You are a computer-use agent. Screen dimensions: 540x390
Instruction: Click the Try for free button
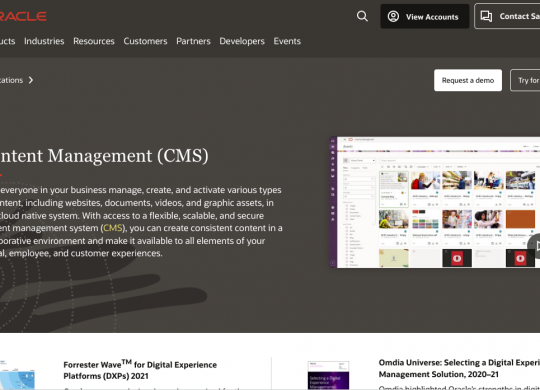click(526, 80)
